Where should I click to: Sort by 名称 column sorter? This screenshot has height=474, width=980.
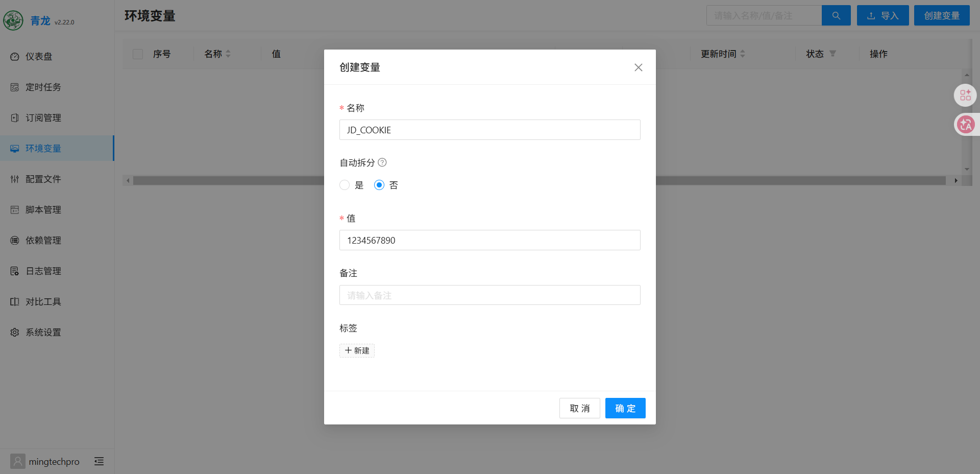[x=228, y=54]
